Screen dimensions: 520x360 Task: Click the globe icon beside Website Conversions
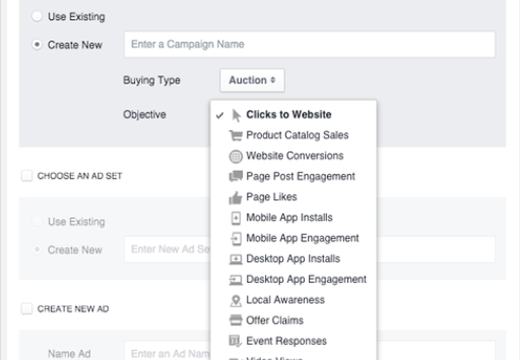tap(236, 156)
